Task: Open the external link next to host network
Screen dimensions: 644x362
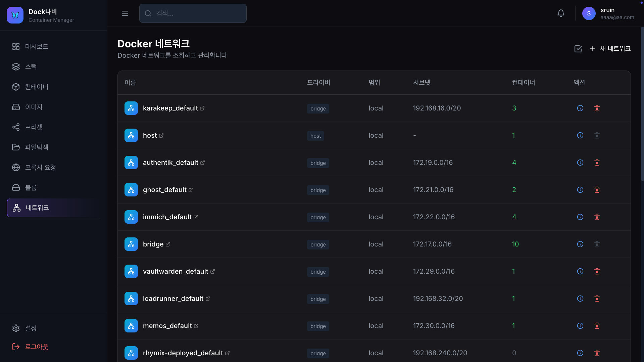Action: point(162,135)
